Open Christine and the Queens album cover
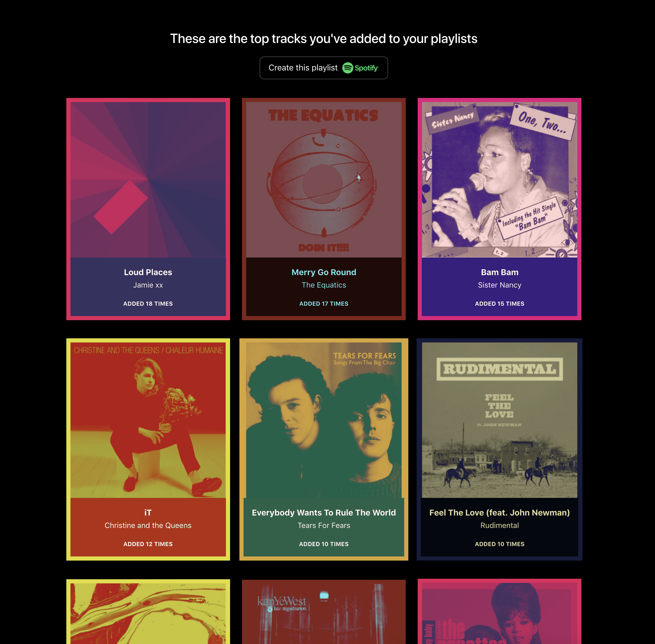Image resolution: width=655 pixels, height=644 pixels. coord(148,420)
